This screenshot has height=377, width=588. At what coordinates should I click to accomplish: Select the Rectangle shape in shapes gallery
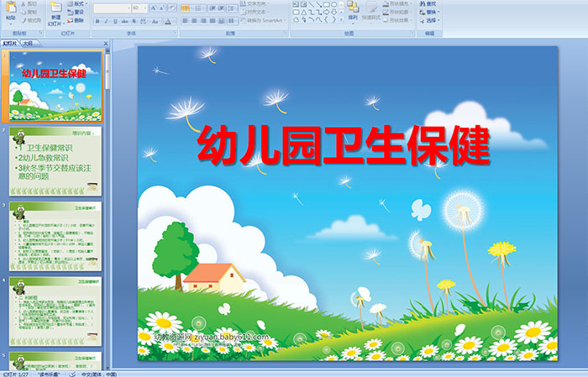[326, 4]
